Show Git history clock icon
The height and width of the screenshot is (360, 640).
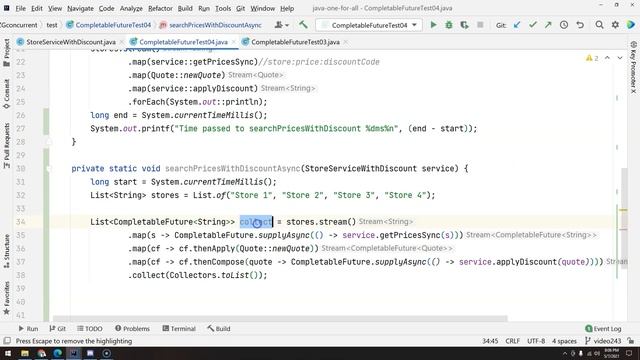[x=564, y=25]
